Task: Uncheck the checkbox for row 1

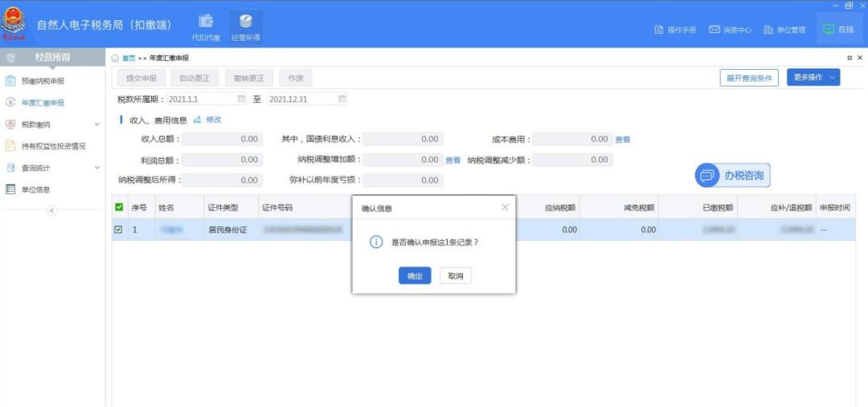Action: click(119, 230)
